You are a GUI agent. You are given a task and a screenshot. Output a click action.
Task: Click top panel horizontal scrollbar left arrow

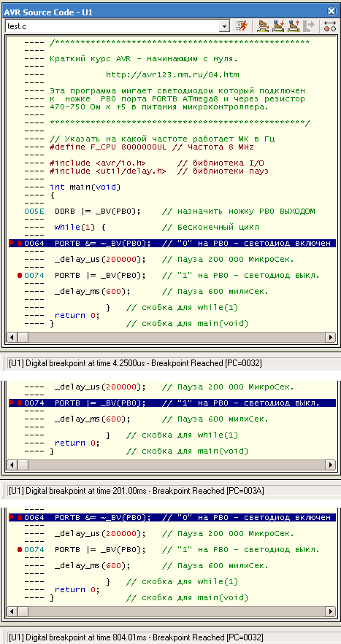click(12, 337)
